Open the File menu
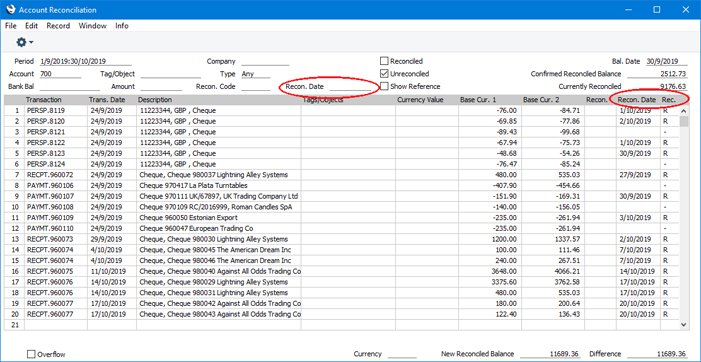The width and height of the screenshot is (701, 362). click(x=10, y=26)
